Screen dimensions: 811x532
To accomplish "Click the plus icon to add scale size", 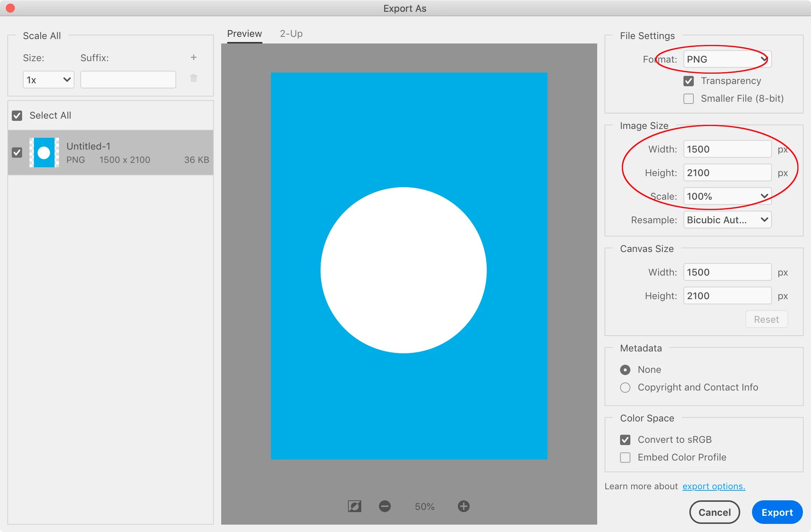I will [x=194, y=57].
